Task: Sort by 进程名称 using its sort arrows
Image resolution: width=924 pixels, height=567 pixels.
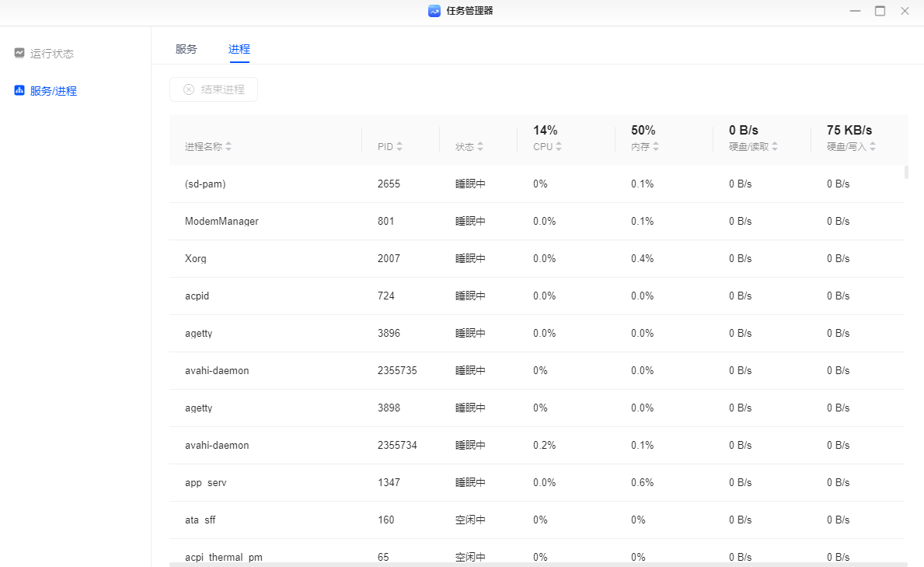Action: pos(228,146)
